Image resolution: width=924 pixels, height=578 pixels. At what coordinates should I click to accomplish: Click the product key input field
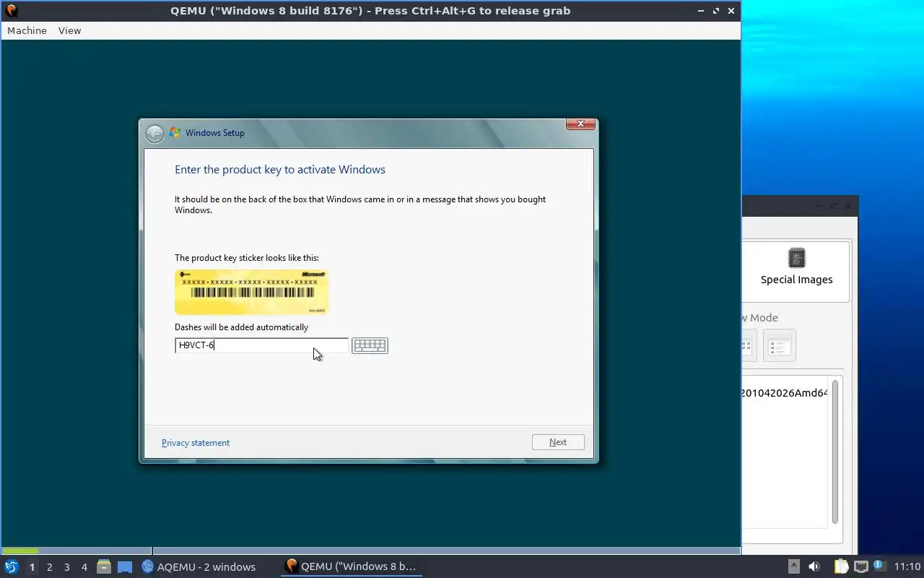coord(261,345)
